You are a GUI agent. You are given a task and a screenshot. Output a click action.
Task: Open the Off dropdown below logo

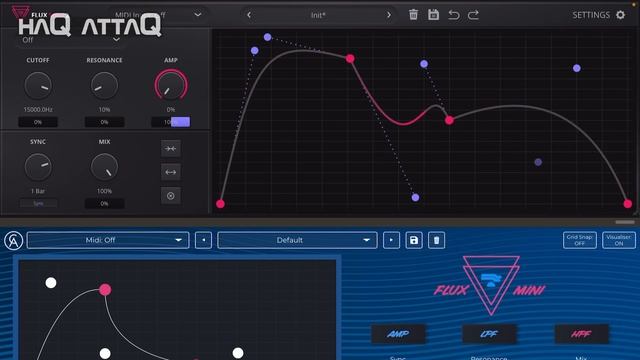click(71, 40)
